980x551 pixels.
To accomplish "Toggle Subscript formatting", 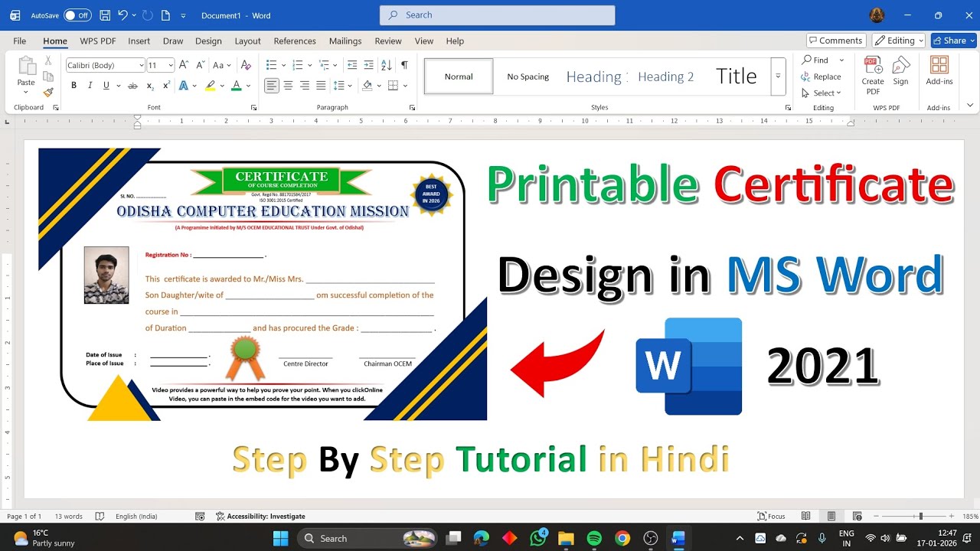I will (149, 86).
